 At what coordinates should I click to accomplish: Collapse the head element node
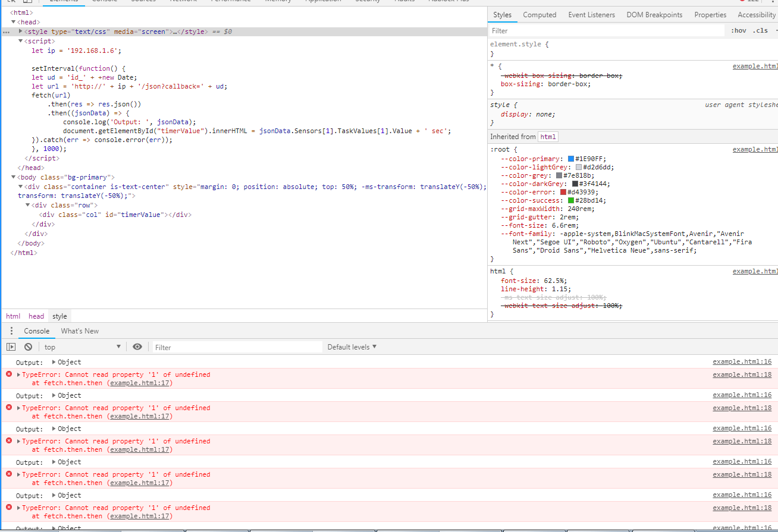tap(14, 22)
